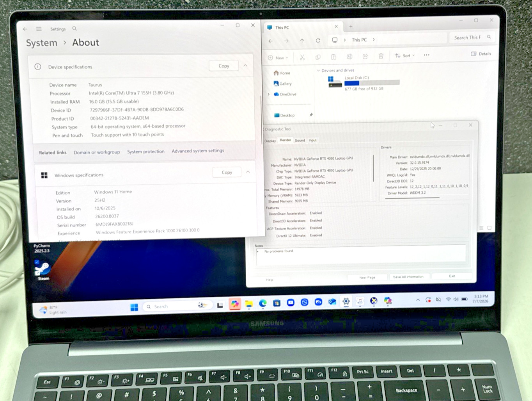Click the Paste icon in Explorer toolbar
The width and height of the screenshot is (532, 401).
click(333, 57)
